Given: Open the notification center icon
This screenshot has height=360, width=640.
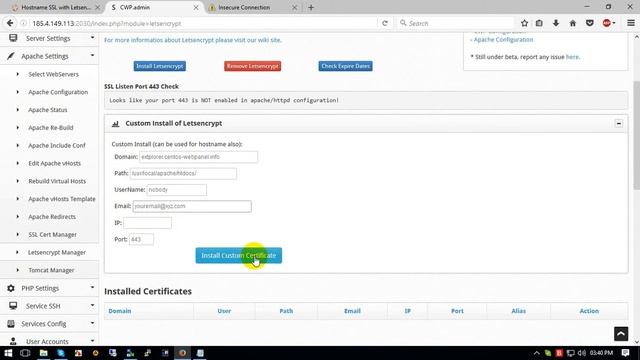Looking at the screenshot, I should coord(626,353).
